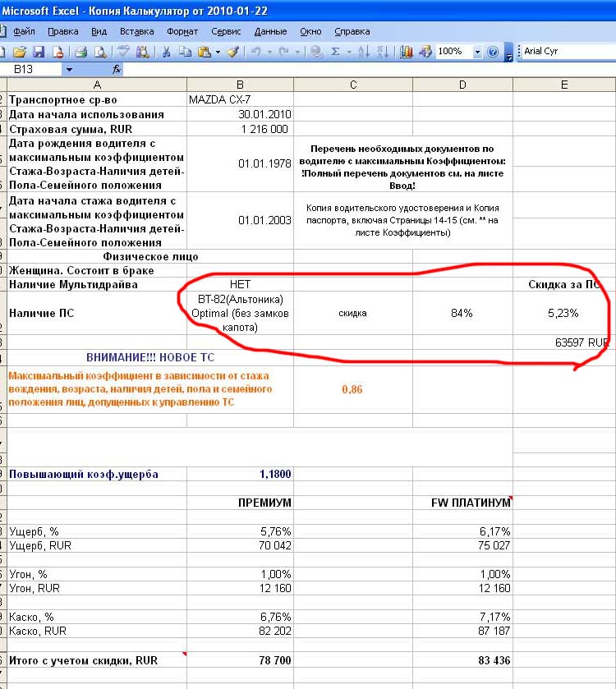The height and width of the screenshot is (689, 616).
Task: Select the 1,1800 damage coefficient cell
Action: 240,474
